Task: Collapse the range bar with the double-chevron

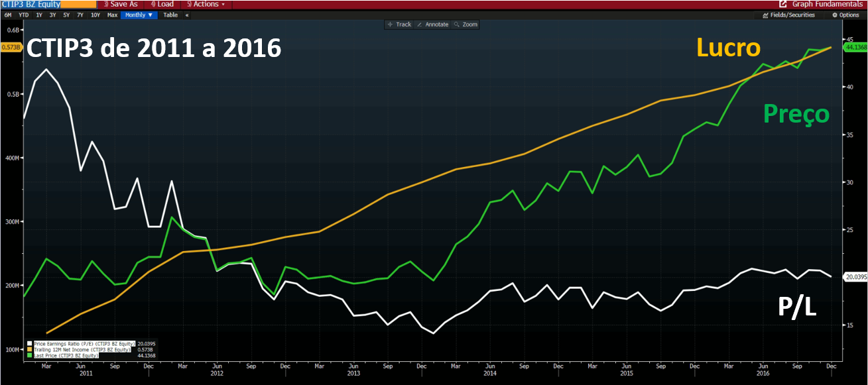Action: click(x=187, y=15)
